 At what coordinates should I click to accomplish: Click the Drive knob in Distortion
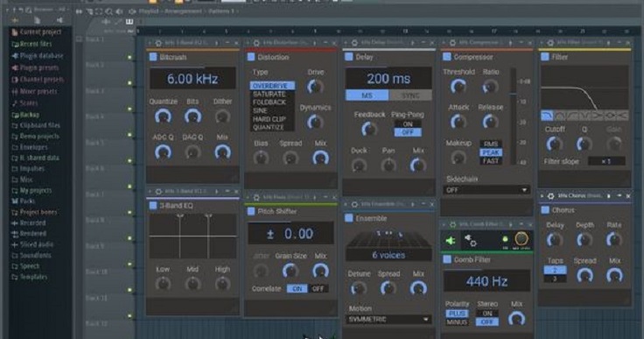pos(315,87)
